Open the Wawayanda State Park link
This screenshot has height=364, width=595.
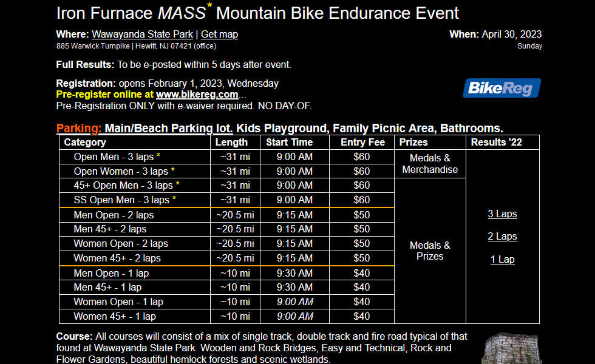pyautogui.click(x=142, y=35)
